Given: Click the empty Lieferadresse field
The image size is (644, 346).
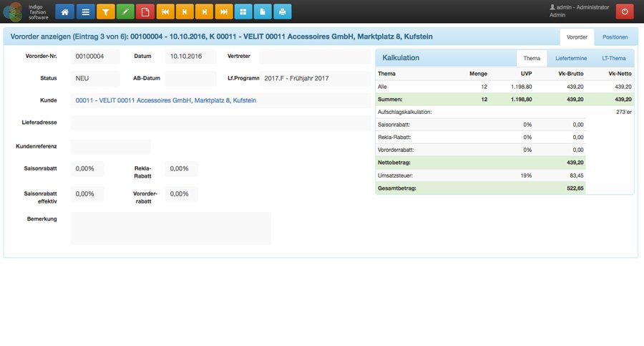Looking at the screenshot, I should pyautogui.click(x=221, y=122).
